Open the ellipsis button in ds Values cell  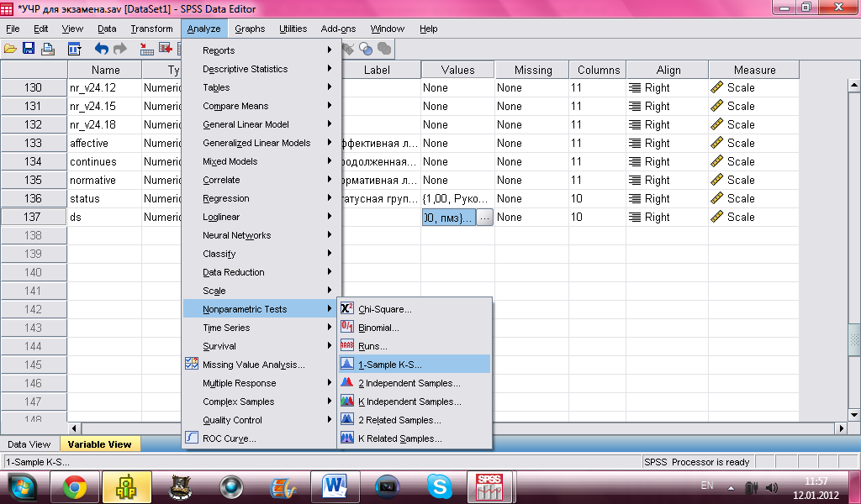[x=484, y=218]
